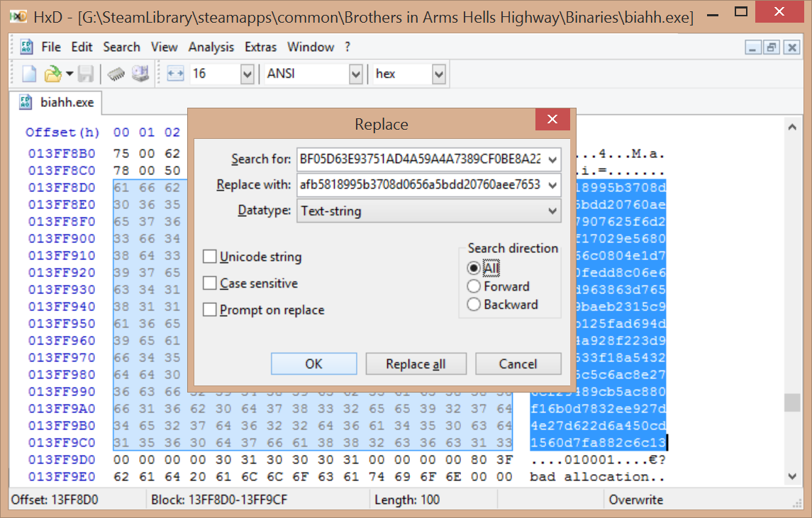Click the Length: 100 status entry
Screen dimensions: 812x518
pos(407,500)
